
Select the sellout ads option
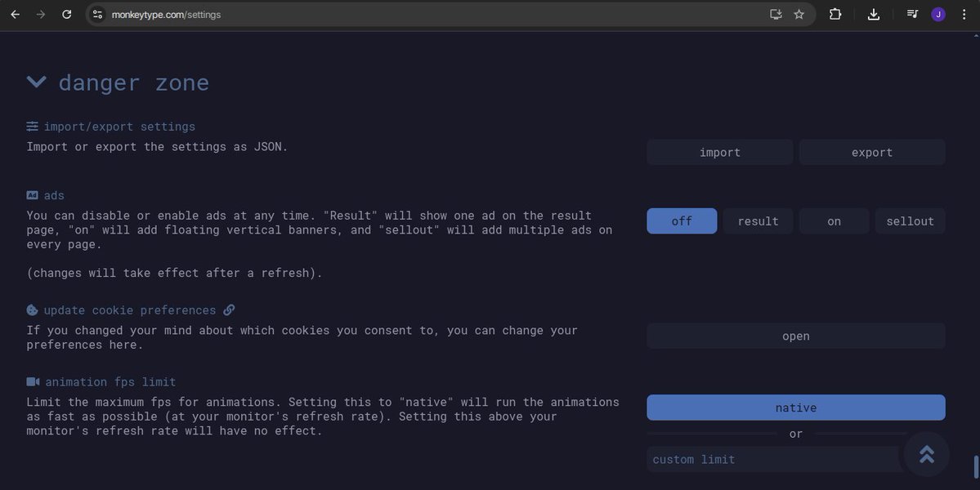910,221
